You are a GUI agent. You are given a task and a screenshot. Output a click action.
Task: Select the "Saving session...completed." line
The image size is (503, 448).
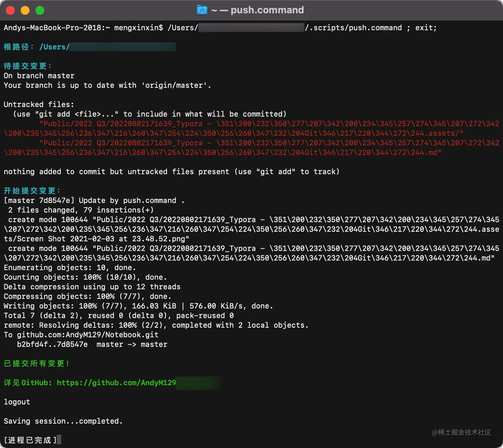(63, 421)
